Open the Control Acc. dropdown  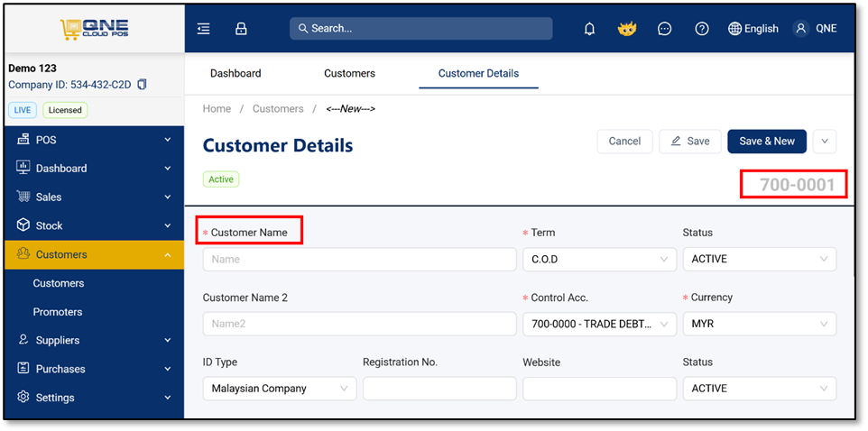[599, 324]
